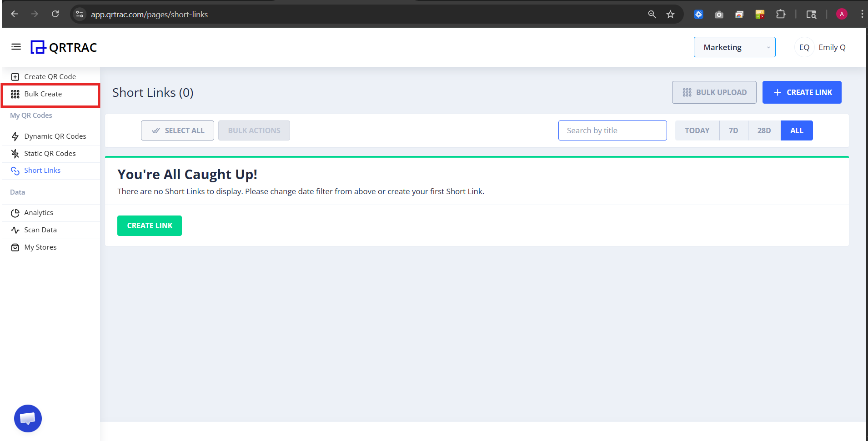Screen dimensions: 868x441
Task: Click the Search by title field
Action: click(612, 130)
